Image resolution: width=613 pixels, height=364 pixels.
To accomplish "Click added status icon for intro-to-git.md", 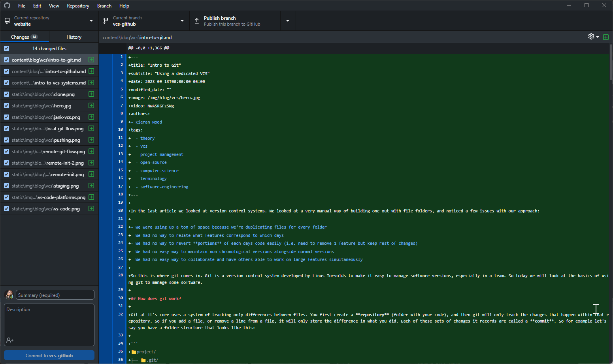I will [x=91, y=60].
